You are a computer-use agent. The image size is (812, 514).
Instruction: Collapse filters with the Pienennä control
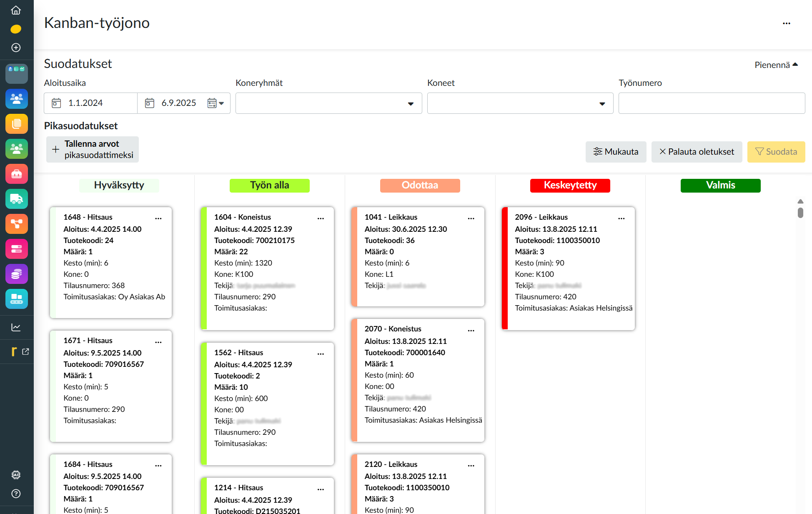[x=776, y=65]
